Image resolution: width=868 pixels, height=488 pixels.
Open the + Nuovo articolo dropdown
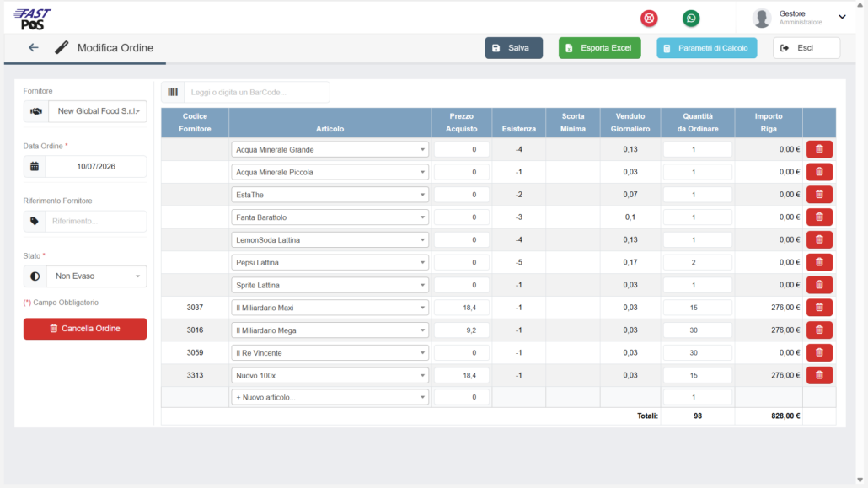(330, 397)
